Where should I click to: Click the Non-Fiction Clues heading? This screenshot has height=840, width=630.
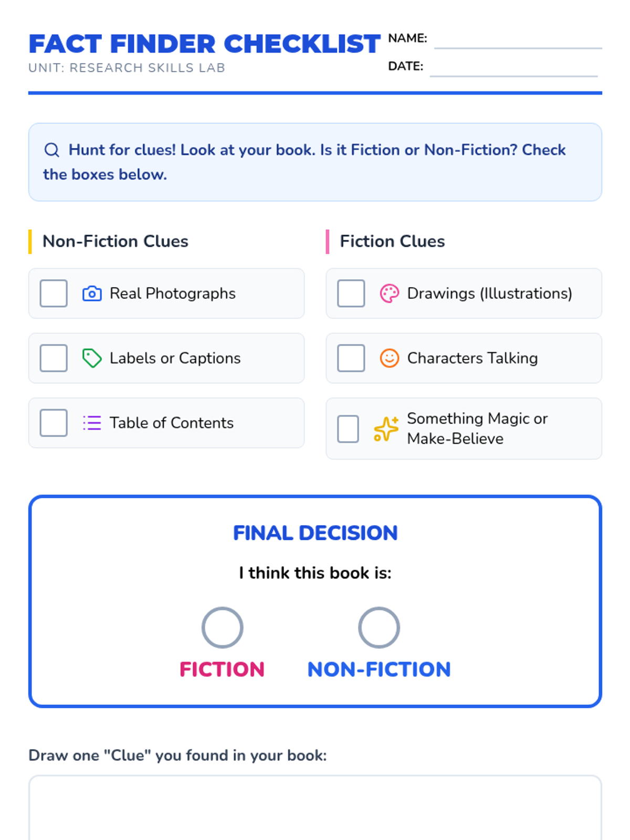[115, 241]
